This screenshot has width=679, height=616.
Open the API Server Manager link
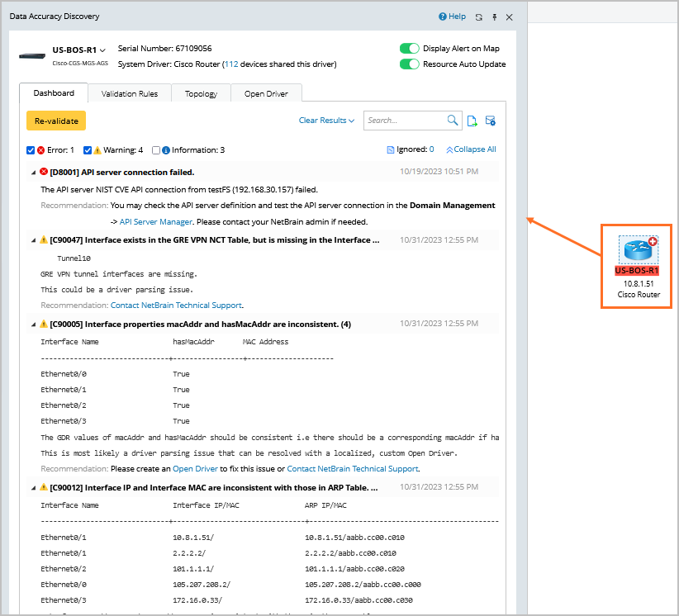(156, 221)
